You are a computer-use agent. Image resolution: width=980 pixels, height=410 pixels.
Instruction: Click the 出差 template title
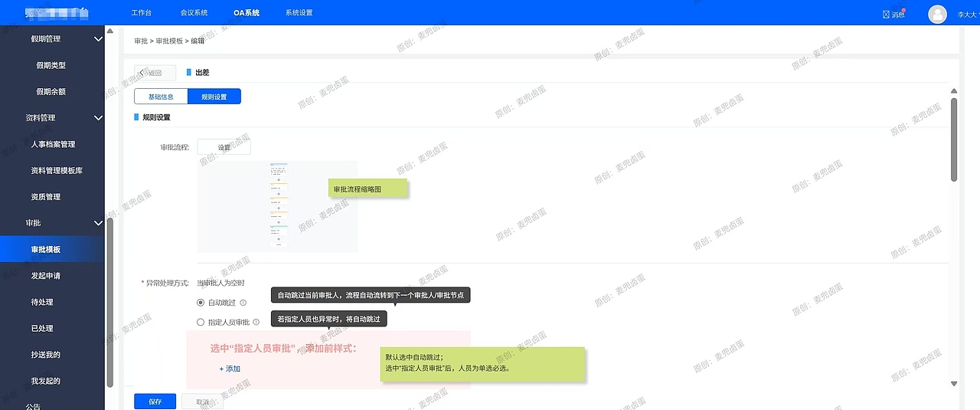pyautogui.click(x=202, y=73)
